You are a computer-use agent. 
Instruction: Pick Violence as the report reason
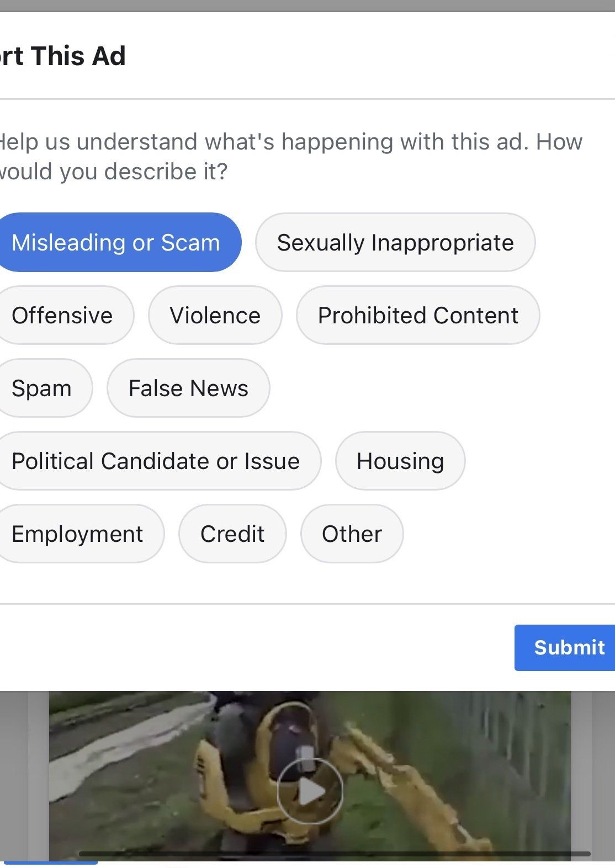tap(215, 316)
